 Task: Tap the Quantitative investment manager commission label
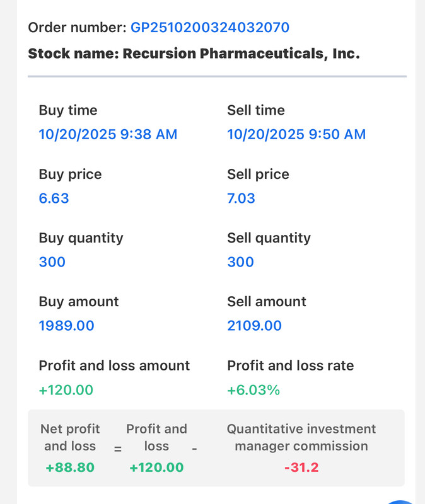[301, 437]
